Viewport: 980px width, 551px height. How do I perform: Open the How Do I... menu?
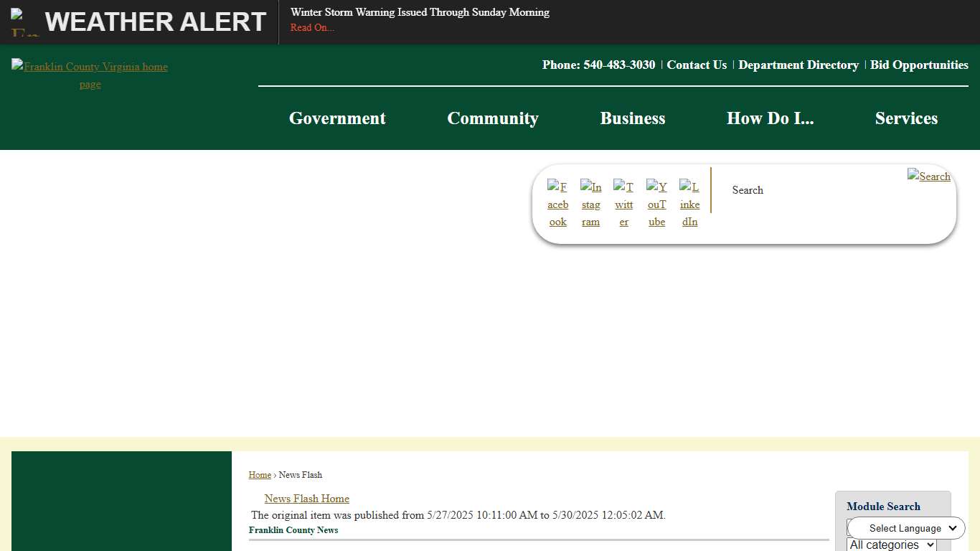(770, 118)
